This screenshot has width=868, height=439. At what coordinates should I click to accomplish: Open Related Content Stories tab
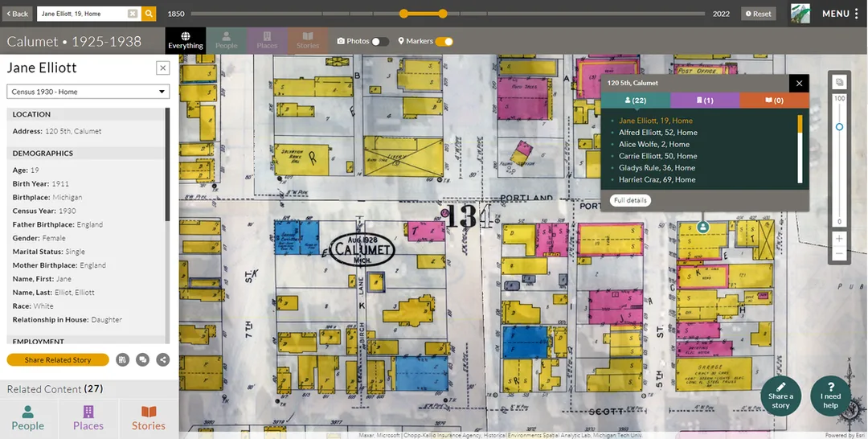149,418
